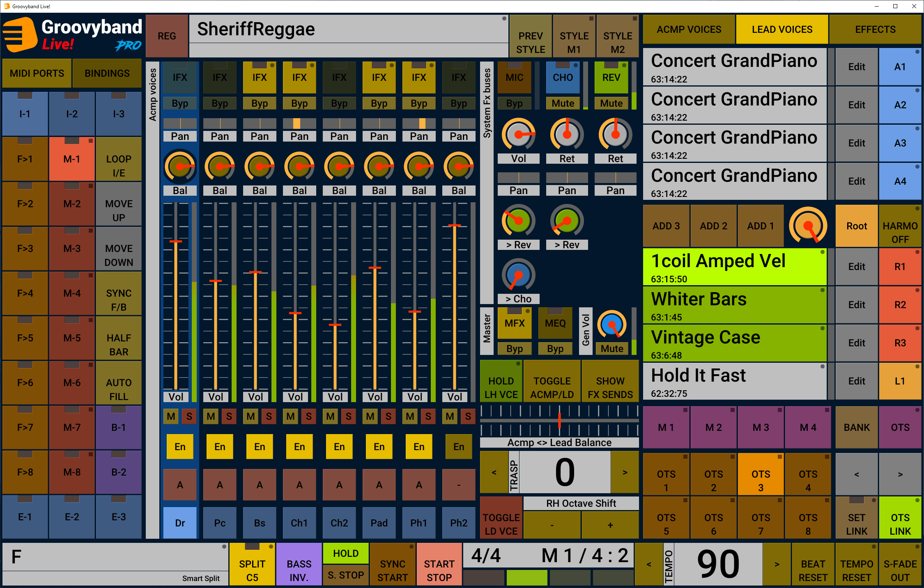Open the MFX master effect slot
Image resolution: width=924 pixels, height=588 pixels.
[x=515, y=323]
